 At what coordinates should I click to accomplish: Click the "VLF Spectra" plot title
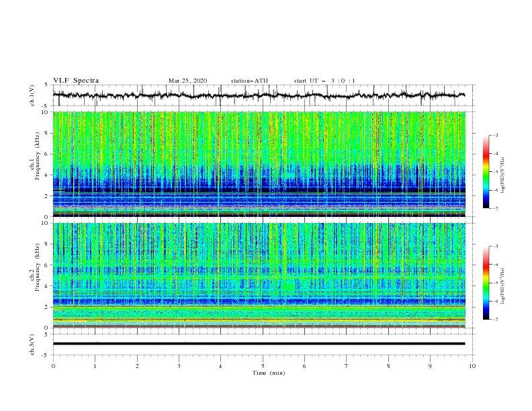pyautogui.click(x=76, y=81)
